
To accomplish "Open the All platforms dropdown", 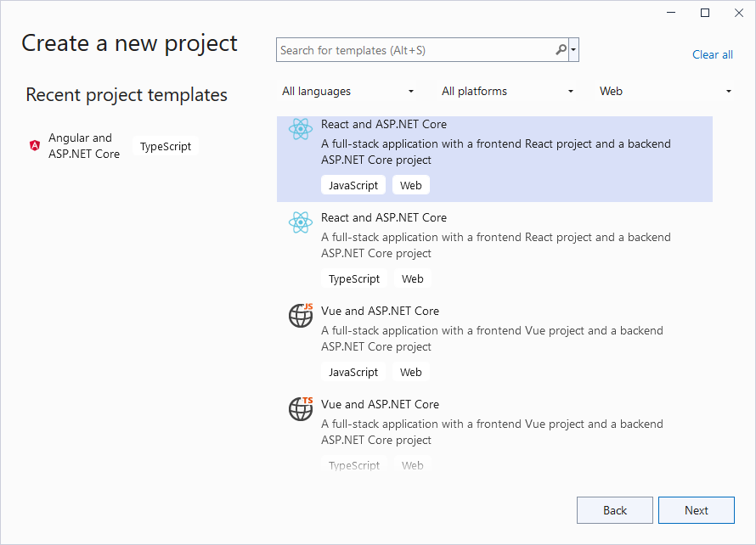I will (x=508, y=91).
